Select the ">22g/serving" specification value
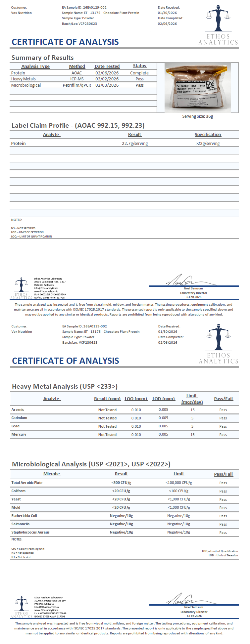The image size is (250, 644). point(208,144)
